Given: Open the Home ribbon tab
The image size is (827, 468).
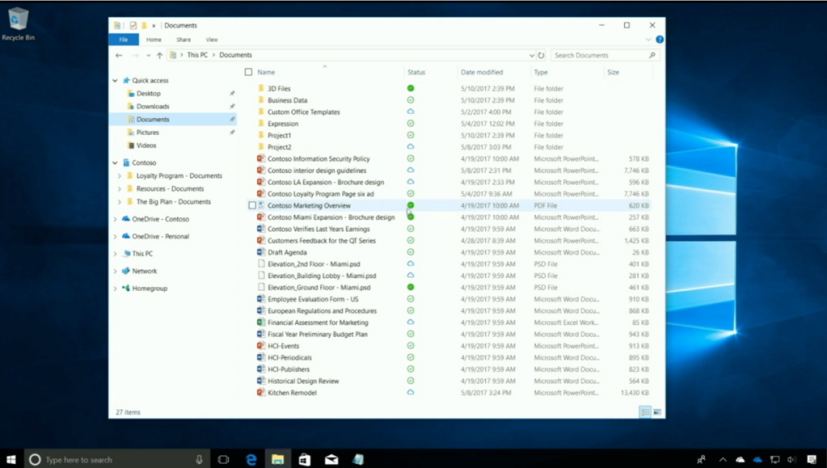Looking at the screenshot, I should pyautogui.click(x=153, y=40).
